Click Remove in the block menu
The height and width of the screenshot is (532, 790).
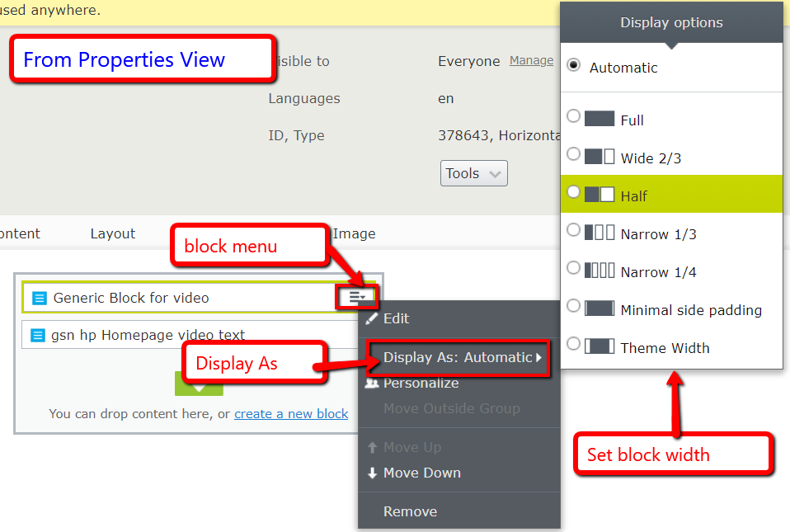tap(410, 511)
